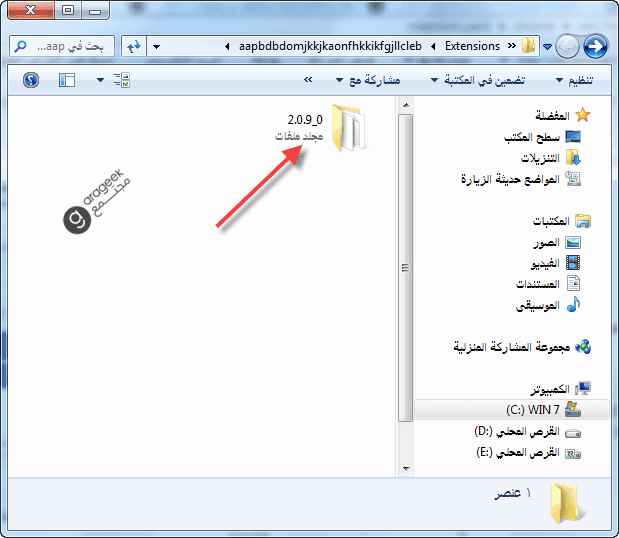Click the Extensions segment in address bar
The width and height of the screenshot is (619, 538).
click(472, 46)
